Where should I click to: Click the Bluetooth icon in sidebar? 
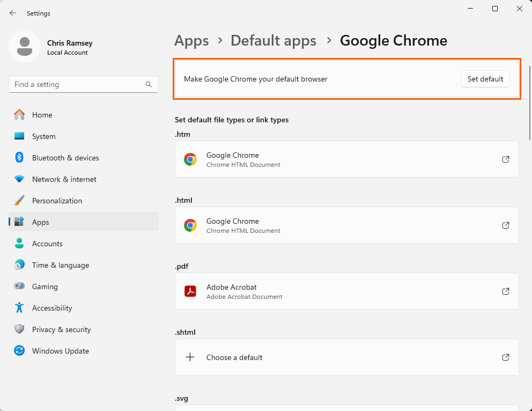[x=19, y=157]
